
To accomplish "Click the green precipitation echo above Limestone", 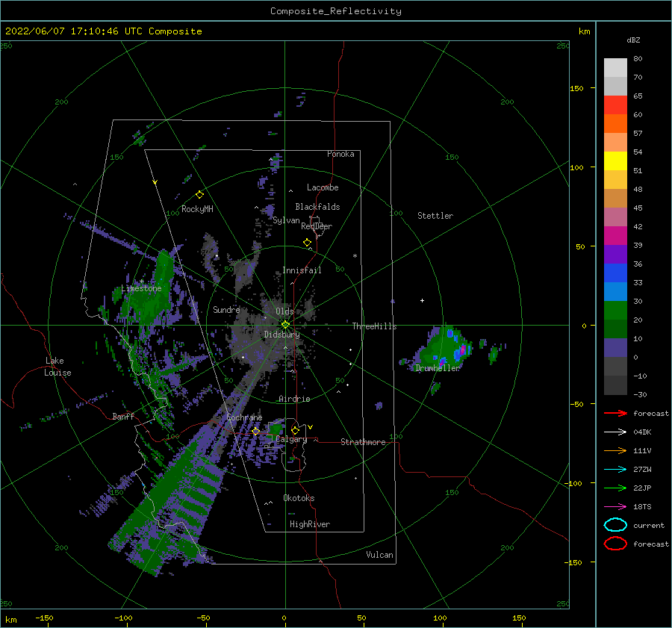I will [164, 268].
